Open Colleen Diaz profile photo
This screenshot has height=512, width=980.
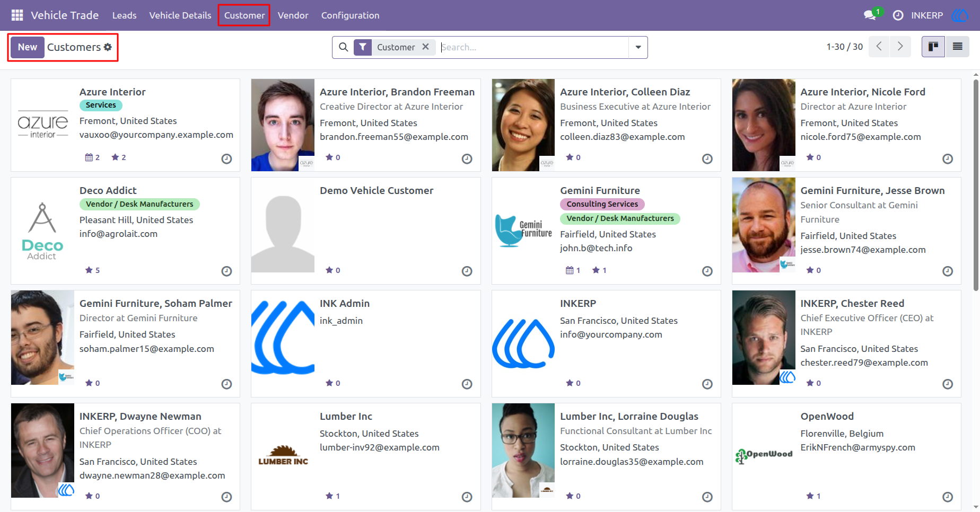523,125
